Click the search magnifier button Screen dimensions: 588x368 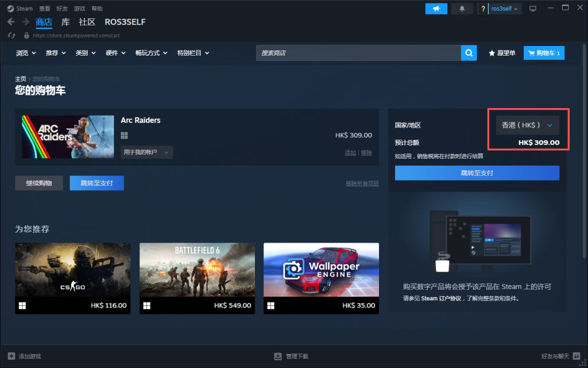(x=469, y=53)
